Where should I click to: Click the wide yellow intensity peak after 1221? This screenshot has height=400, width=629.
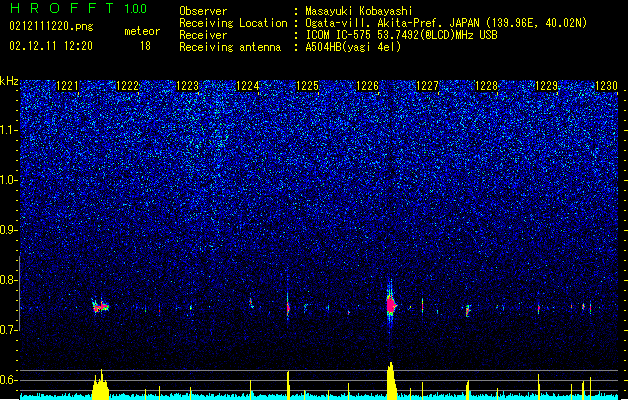[100, 385]
